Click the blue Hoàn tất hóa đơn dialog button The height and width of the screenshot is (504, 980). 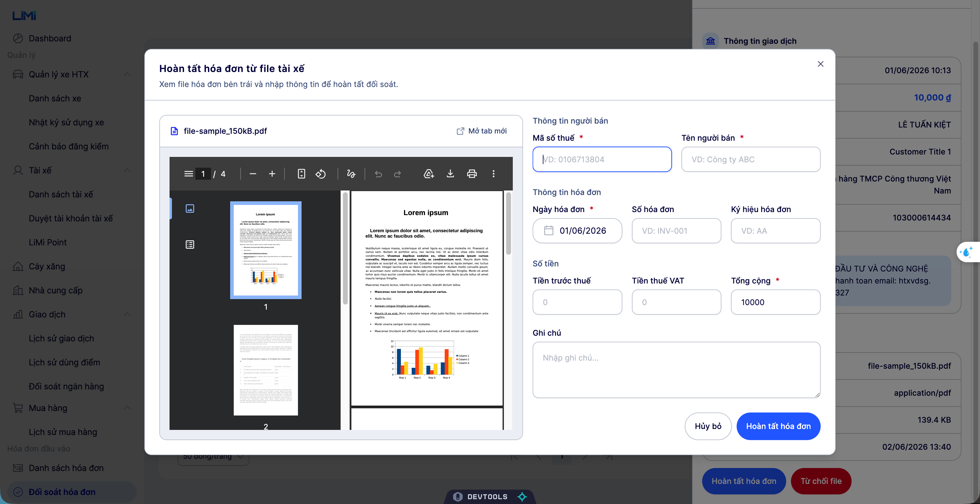pyautogui.click(x=778, y=426)
